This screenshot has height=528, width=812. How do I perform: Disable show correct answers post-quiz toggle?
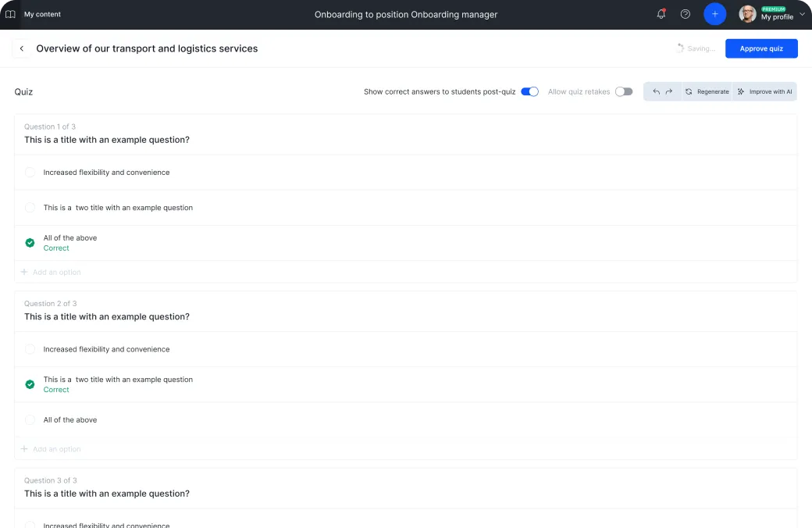coord(529,91)
